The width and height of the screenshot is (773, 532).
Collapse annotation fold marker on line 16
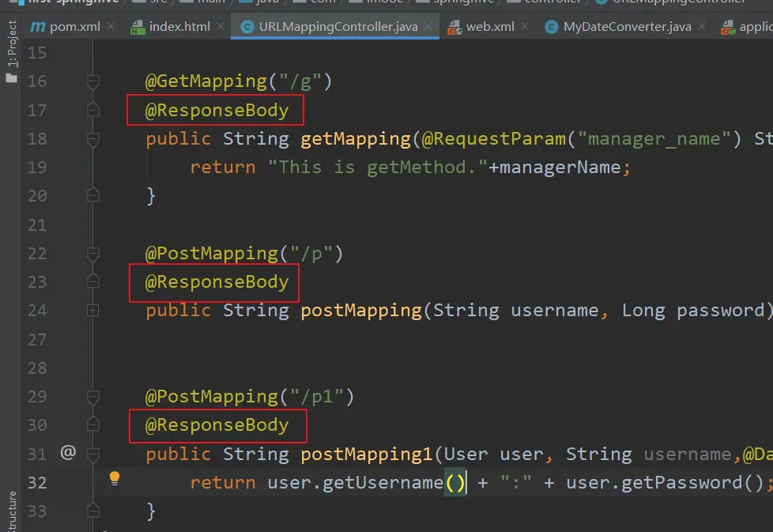pos(93,81)
